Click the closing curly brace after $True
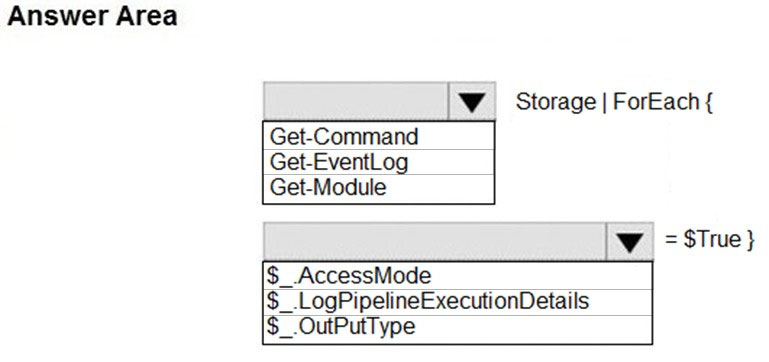769x362 pixels. pos(751,240)
